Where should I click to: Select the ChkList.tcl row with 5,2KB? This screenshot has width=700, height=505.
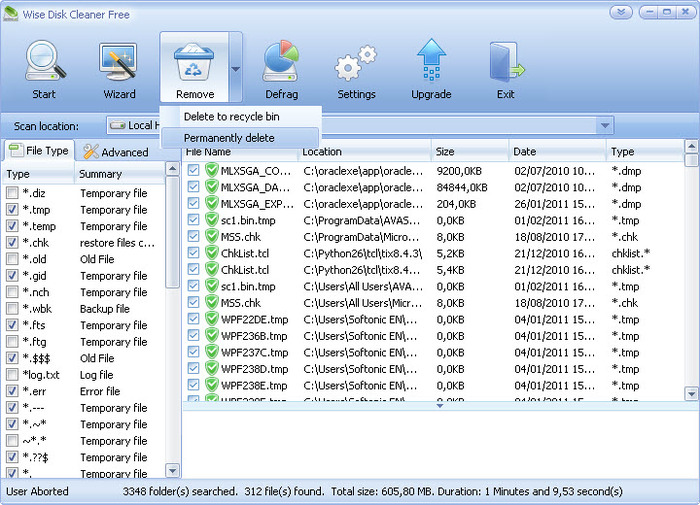pyautogui.click(x=433, y=253)
